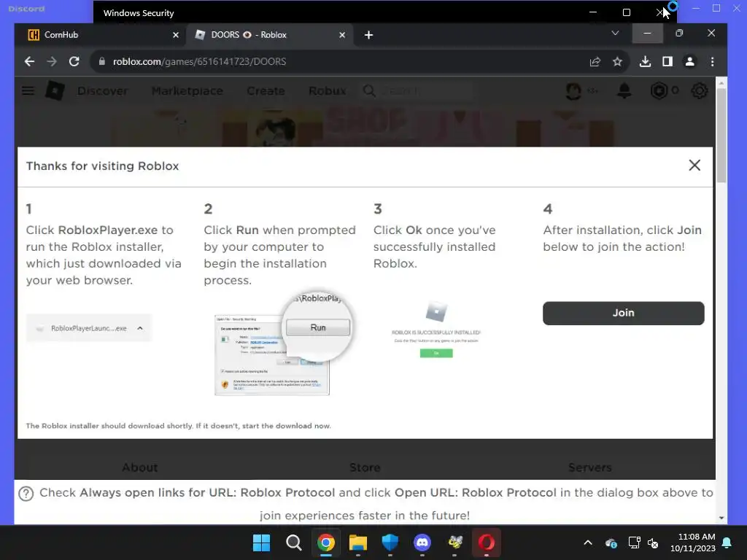Open Discover in Roblox navbar
The image size is (747, 560).
tap(102, 90)
